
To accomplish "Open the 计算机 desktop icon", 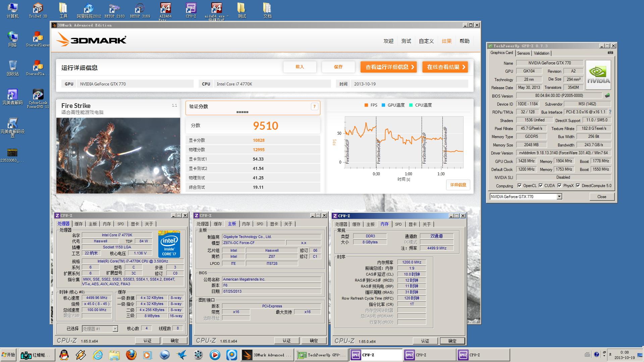I will coord(12,10).
